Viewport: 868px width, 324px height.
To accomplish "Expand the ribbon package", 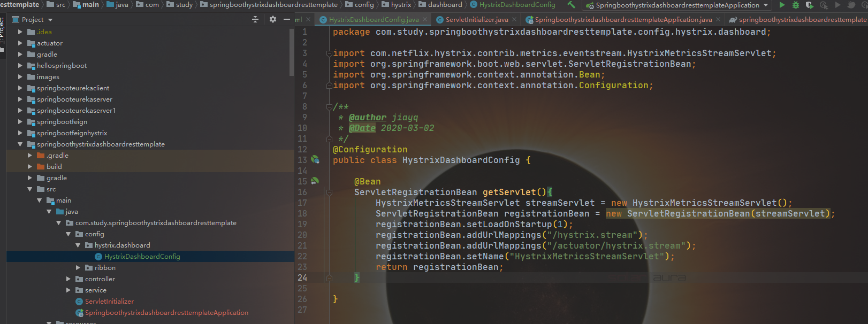I will click(78, 267).
